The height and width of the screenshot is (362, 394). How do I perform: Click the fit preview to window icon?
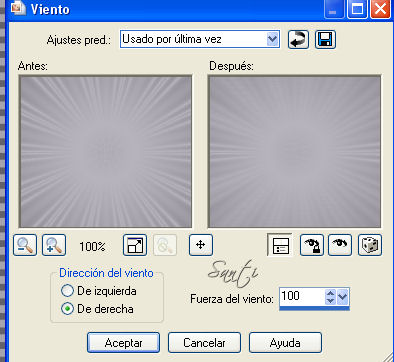135,245
